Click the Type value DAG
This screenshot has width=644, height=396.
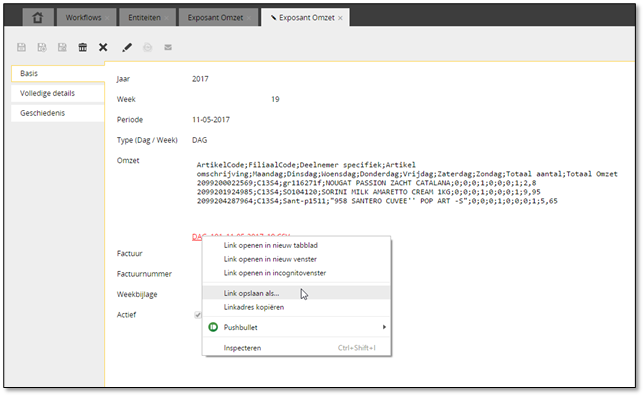(199, 140)
